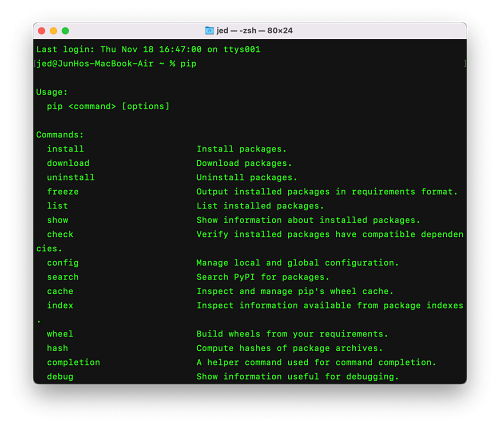Click the wrapped 'cies.' text
The image size is (500, 428).
click(49, 249)
